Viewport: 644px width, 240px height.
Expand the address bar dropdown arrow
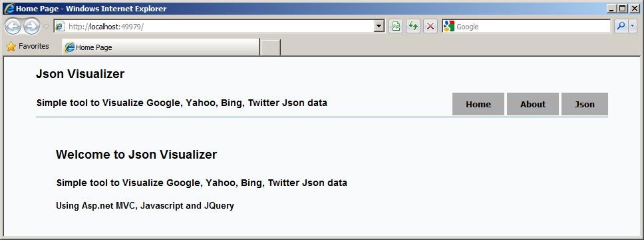[379, 27]
